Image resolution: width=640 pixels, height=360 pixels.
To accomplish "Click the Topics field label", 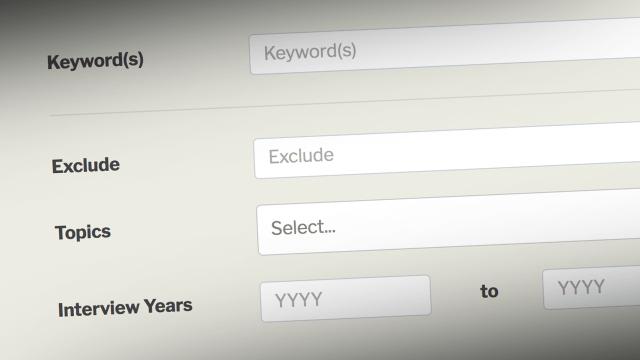I will (x=83, y=232).
